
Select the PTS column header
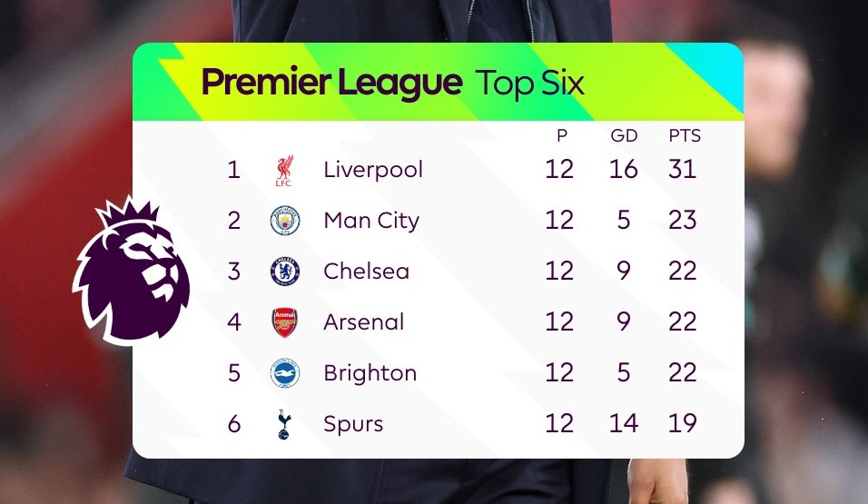(x=685, y=135)
